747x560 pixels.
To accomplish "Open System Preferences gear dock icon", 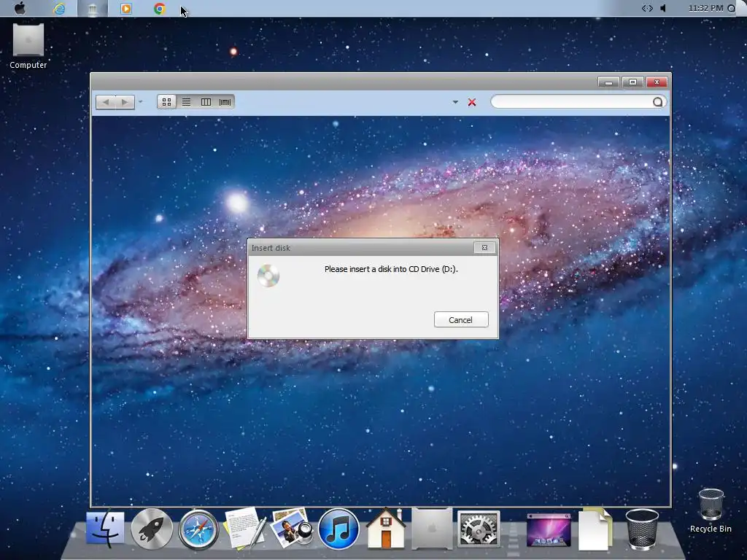I will [x=479, y=529].
